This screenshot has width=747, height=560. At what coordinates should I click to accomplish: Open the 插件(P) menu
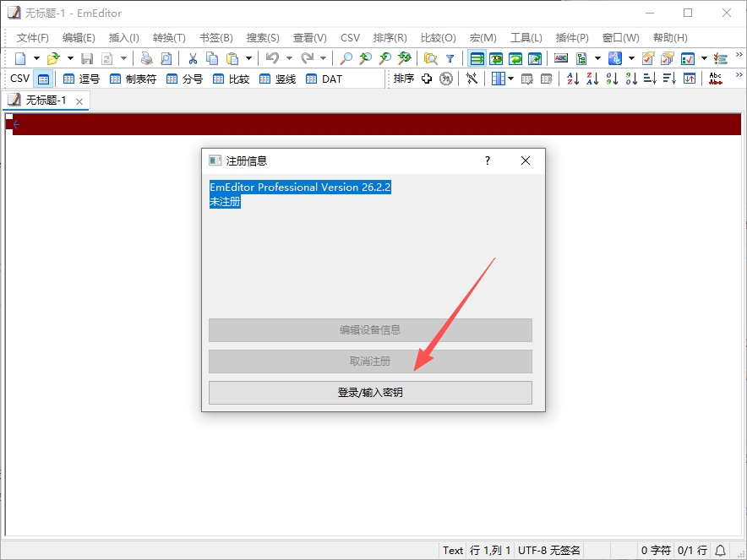(x=572, y=38)
